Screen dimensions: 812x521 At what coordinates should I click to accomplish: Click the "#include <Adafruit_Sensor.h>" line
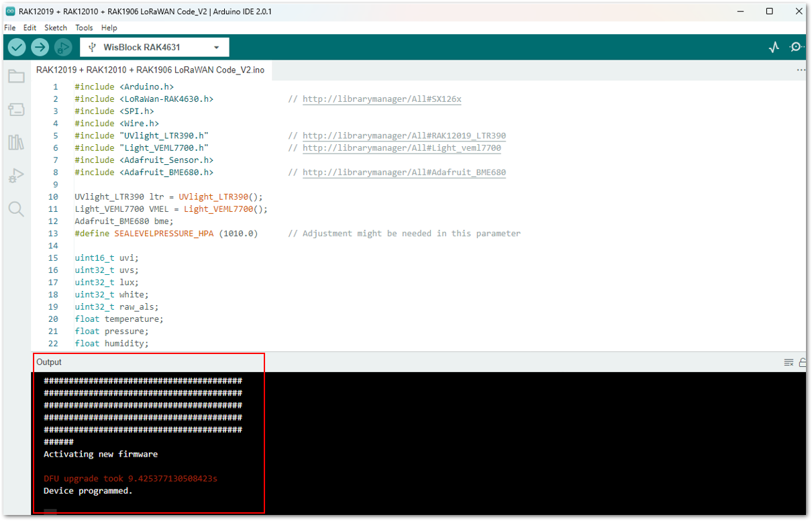pos(144,160)
